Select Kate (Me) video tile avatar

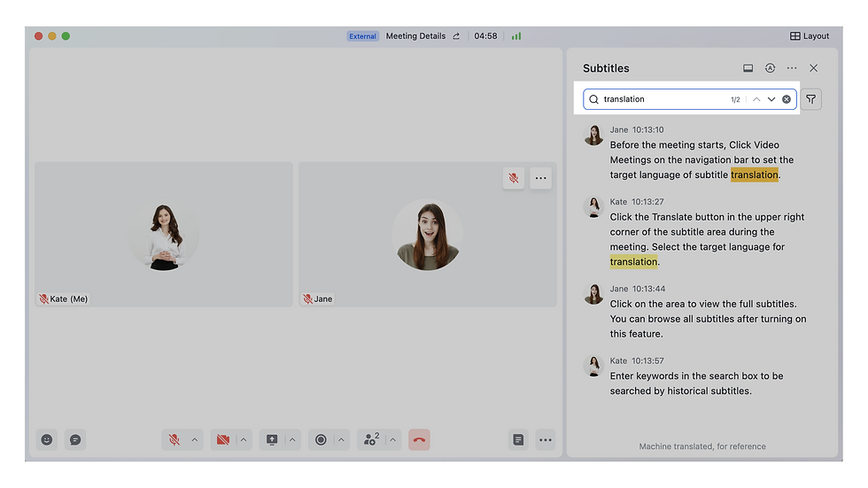(164, 235)
